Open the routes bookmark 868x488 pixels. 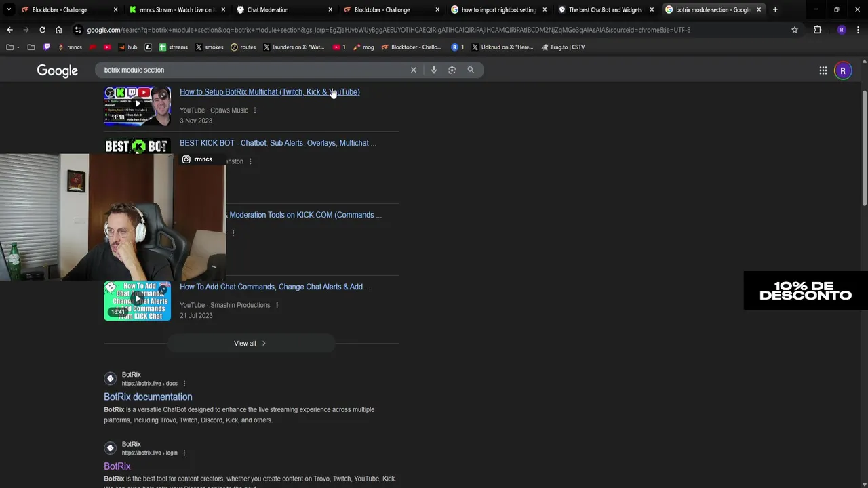click(x=243, y=47)
